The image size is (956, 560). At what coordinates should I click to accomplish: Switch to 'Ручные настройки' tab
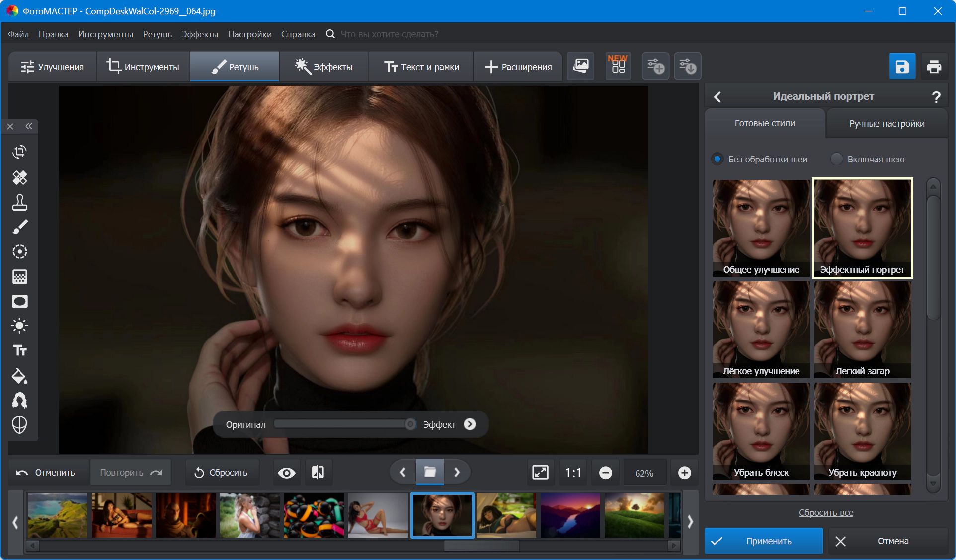coord(886,124)
